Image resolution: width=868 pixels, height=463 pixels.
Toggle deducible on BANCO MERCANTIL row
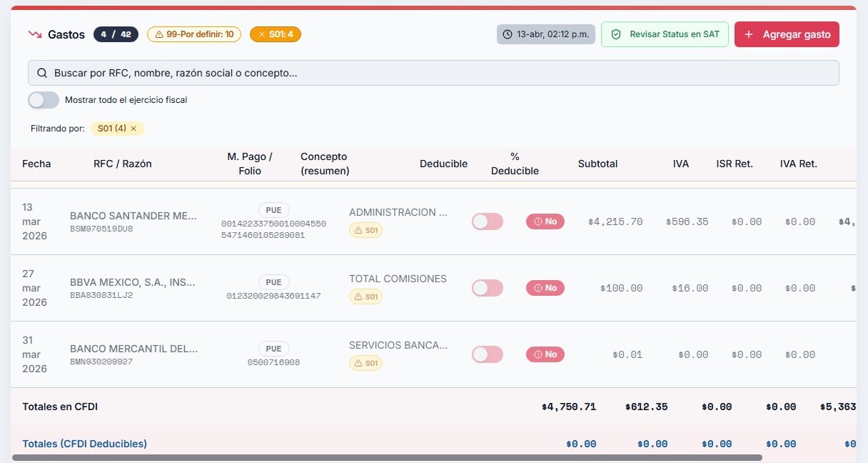pyautogui.click(x=487, y=354)
